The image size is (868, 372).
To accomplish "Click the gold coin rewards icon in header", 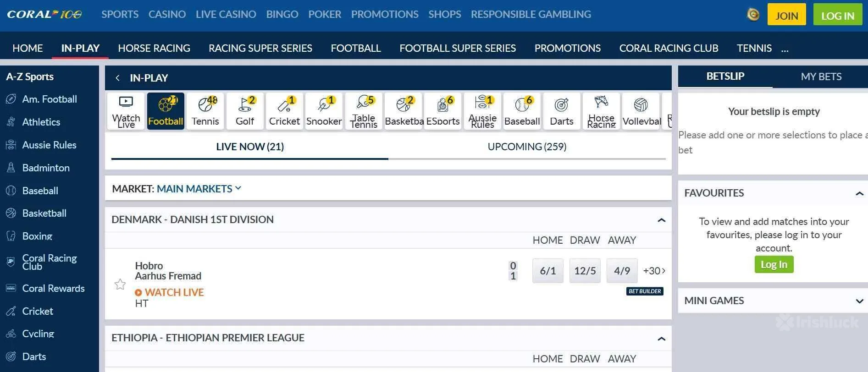I will 753,15.
